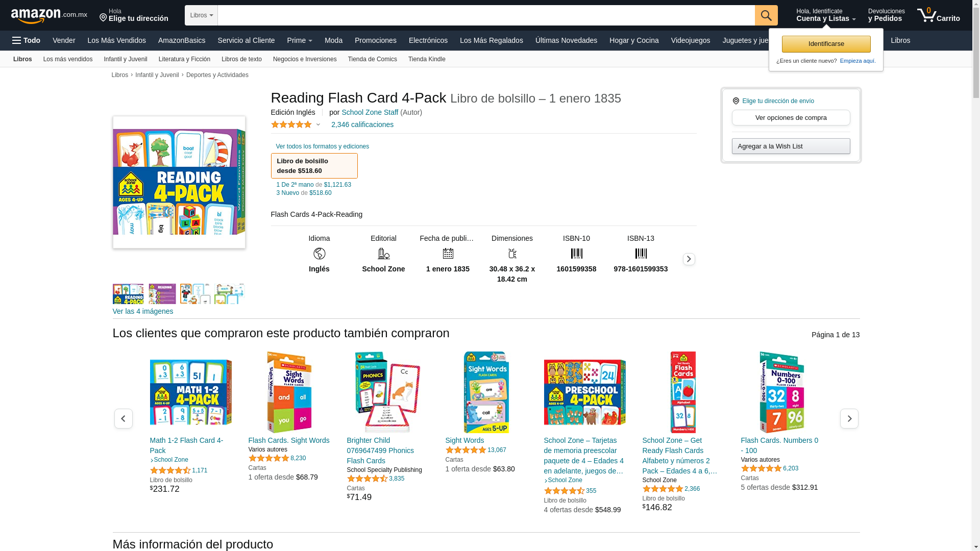Image resolution: width=980 pixels, height=551 pixels.
Task: Focus the Amazon search input field
Action: point(486,15)
